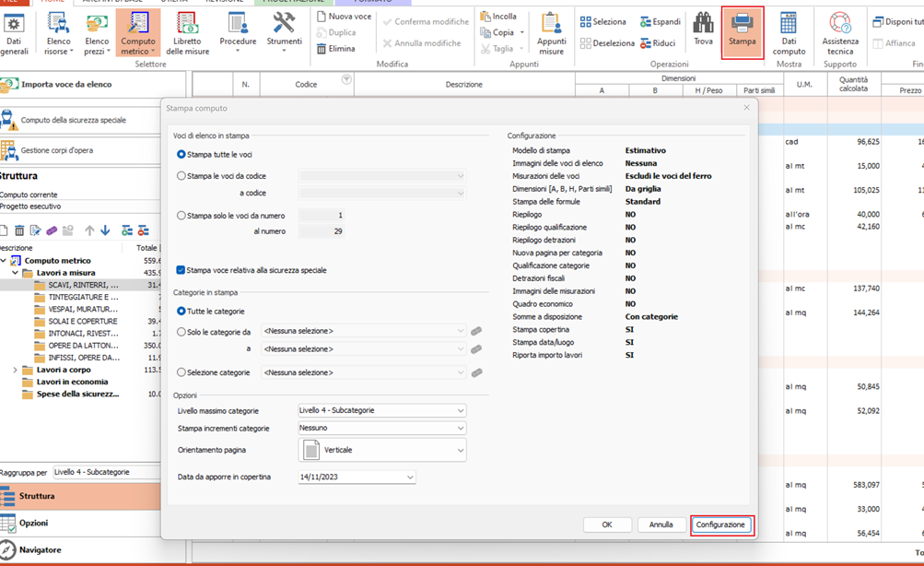924x566 pixels.
Task: Open 'Gestione corpi d'opera'
Action: (80, 150)
